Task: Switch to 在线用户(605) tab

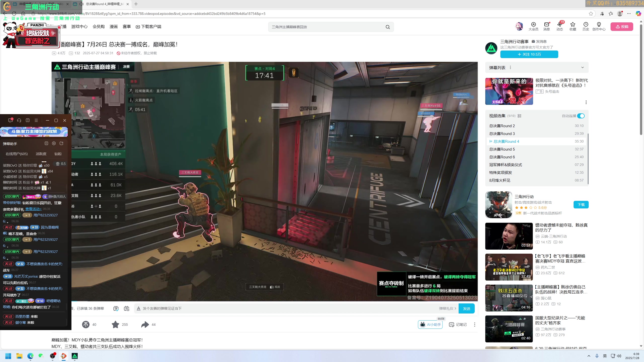Action: pyautogui.click(x=17, y=154)
